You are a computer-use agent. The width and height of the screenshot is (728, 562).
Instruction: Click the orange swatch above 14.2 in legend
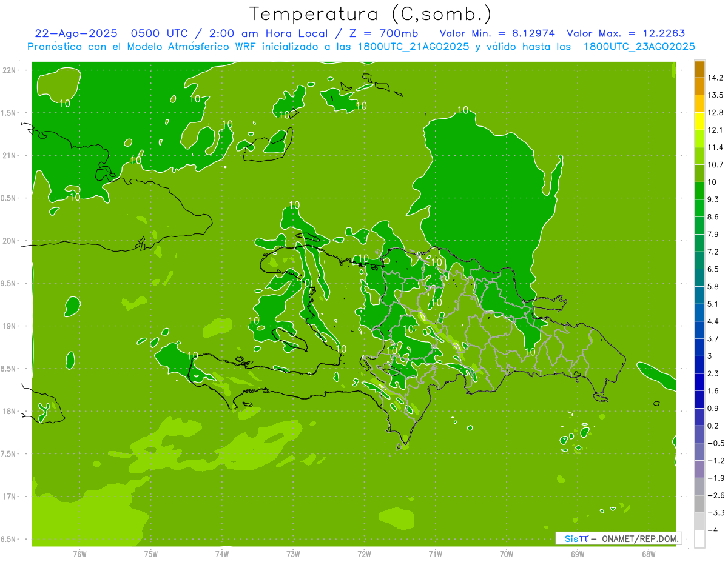(699, 69)
